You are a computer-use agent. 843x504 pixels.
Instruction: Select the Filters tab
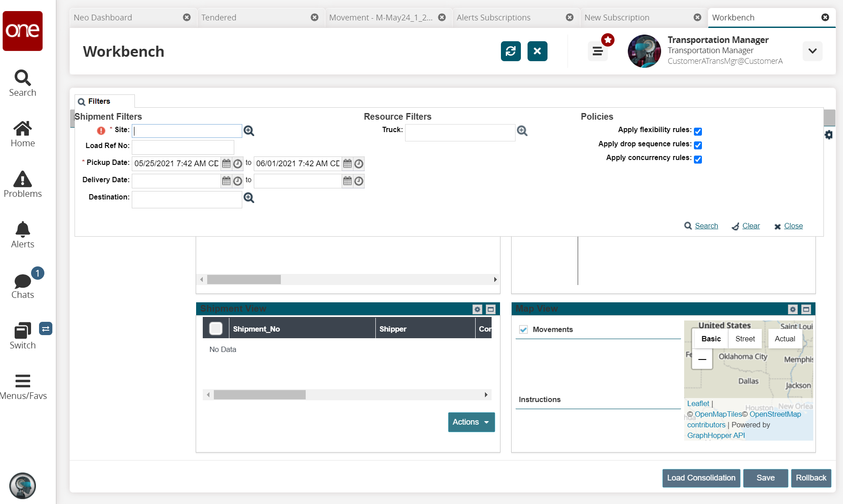(x=105, y=101)
